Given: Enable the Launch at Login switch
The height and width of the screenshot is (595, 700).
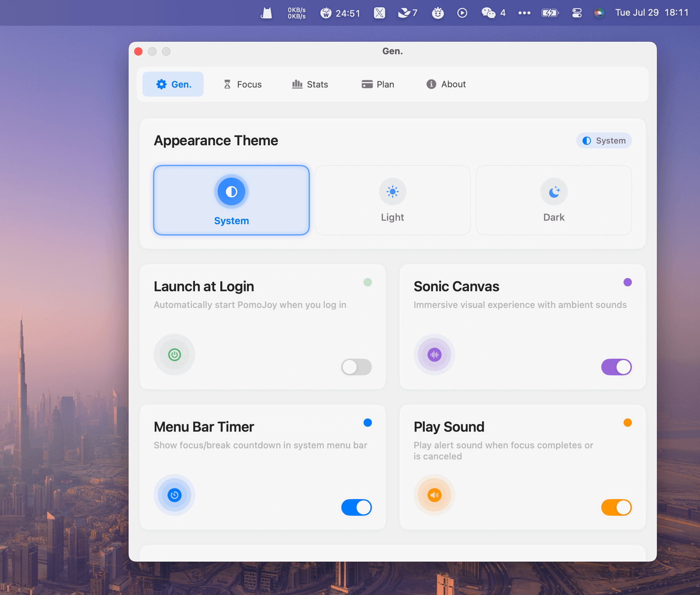Looking at the screenshot, I should click(x=356, y=367).
